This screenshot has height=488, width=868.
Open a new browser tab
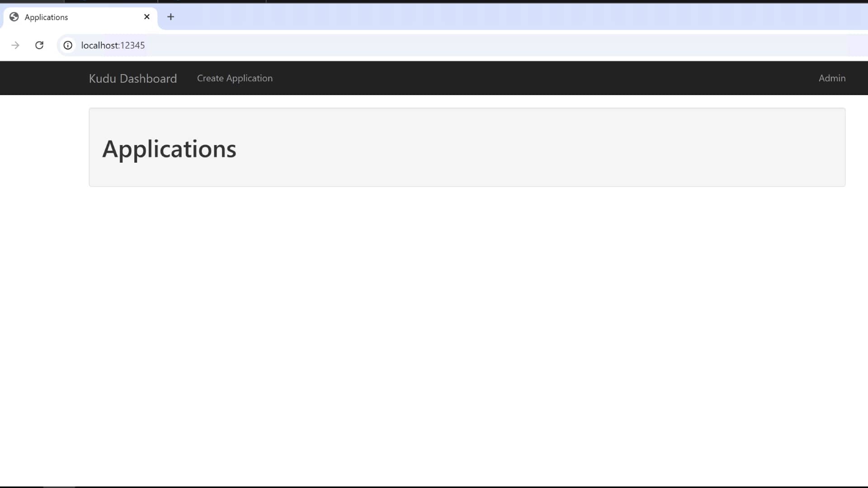(x=170, y=17)
